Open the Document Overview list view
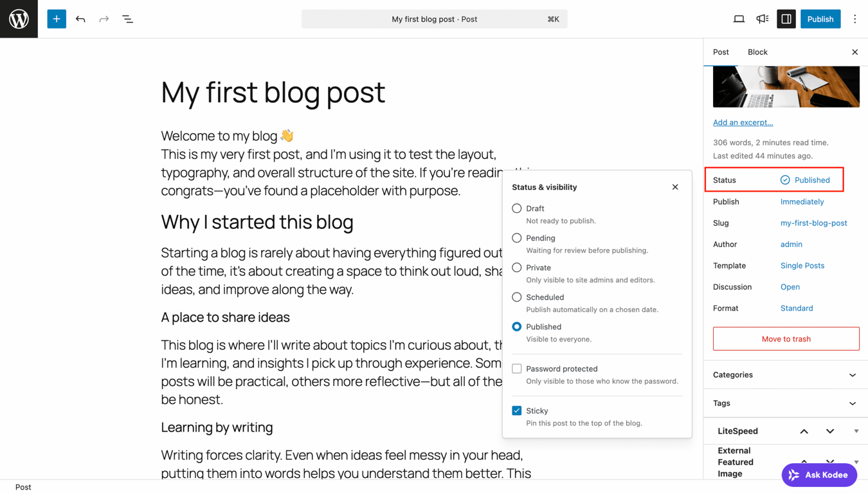Viewport: 868px width, 494px height. 127,19
